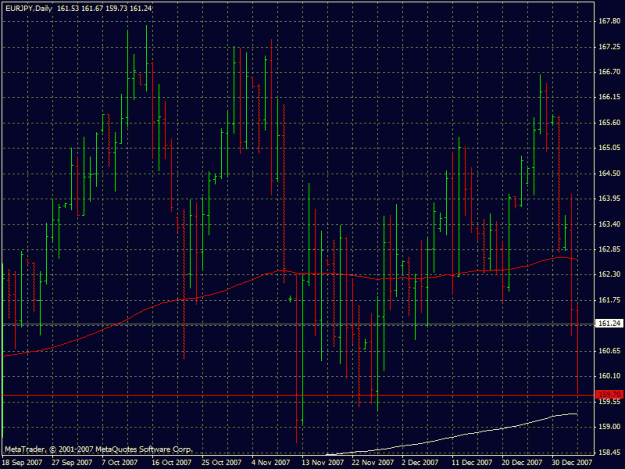The image size is (625, 469).
Task: Click the 18 Sep 2007 date label
Action: click(22, 462)
